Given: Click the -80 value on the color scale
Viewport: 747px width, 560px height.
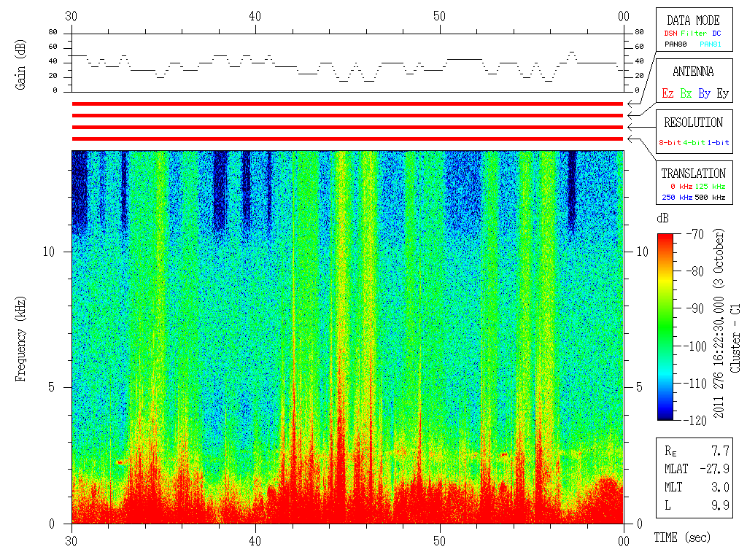Looking at the screenshot, I should [x=695, y=271].
